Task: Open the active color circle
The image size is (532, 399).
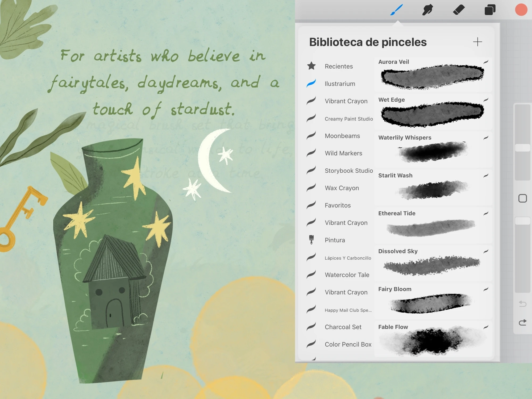Action: click(x=521, y=10)
